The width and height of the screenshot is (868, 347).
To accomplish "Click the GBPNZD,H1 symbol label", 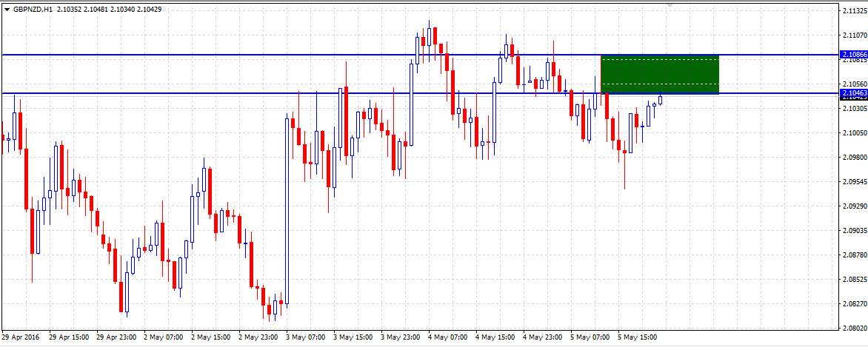I will [x=33, y=10].
